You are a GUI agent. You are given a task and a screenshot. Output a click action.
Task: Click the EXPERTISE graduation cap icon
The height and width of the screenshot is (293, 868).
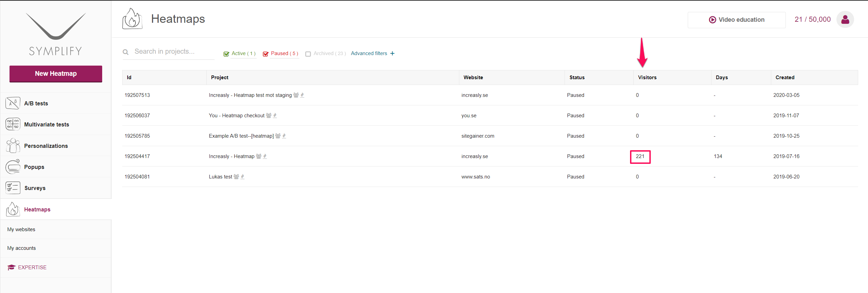point(12,267)
